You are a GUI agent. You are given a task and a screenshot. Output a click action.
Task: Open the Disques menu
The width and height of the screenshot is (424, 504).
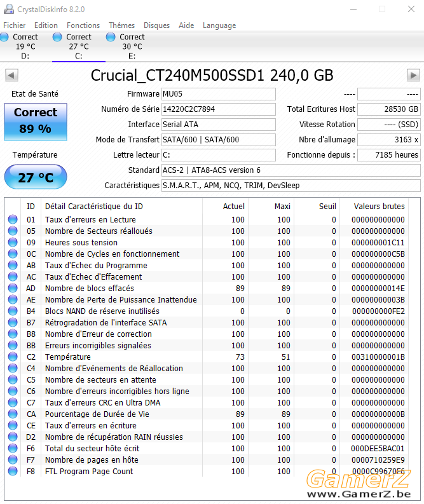[x=156, y=25]
